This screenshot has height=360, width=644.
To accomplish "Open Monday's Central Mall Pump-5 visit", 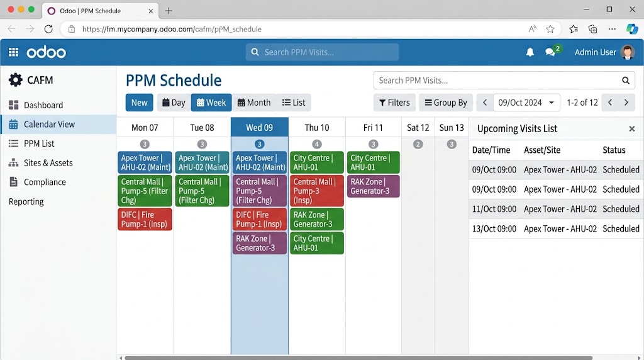I will (145, 191).
